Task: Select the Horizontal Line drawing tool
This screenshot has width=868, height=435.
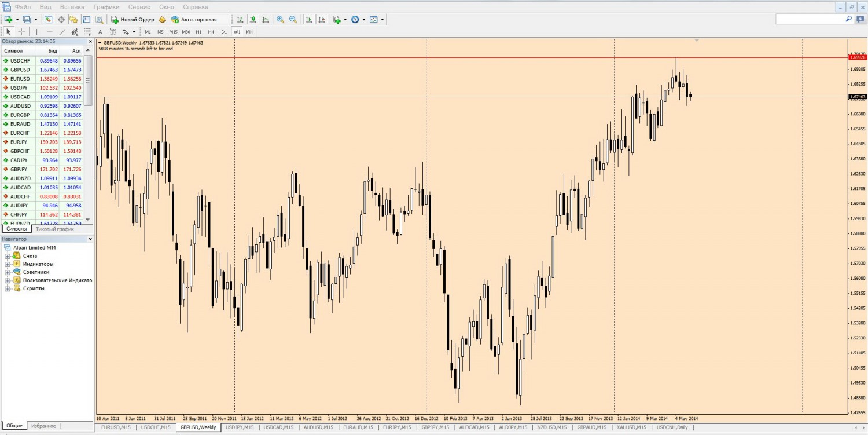Action: click(49, 32)
